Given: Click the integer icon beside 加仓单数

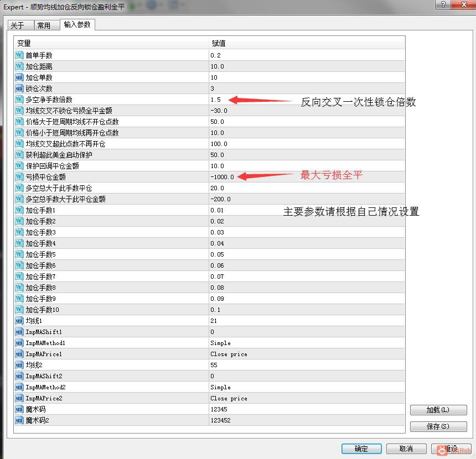Looking at the screenshot, I should [19, 77].
